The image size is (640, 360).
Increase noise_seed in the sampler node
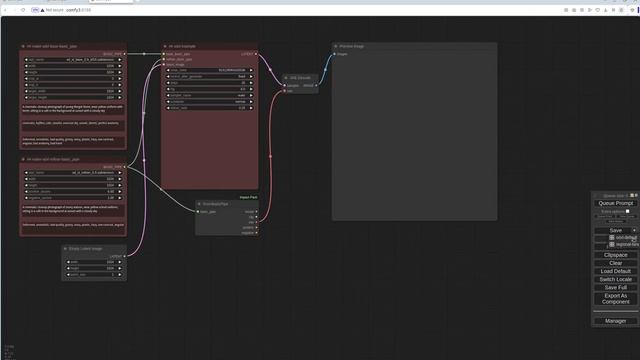coord(251,70)
